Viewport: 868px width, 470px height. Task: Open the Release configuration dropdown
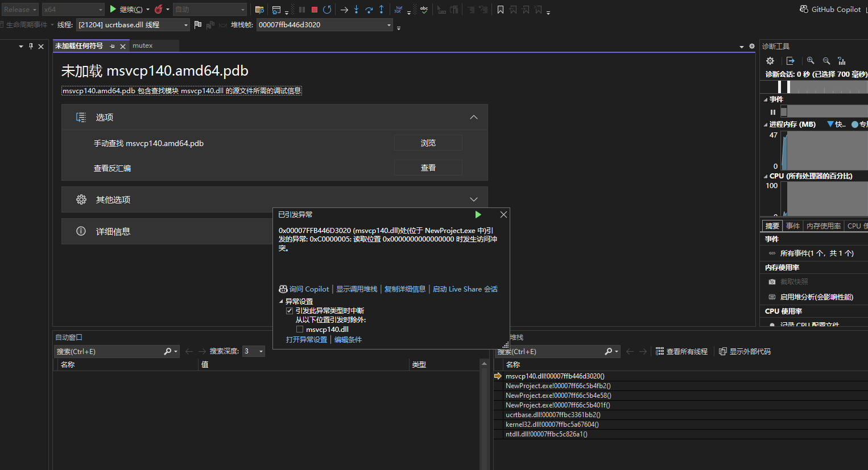pos(20,9)
